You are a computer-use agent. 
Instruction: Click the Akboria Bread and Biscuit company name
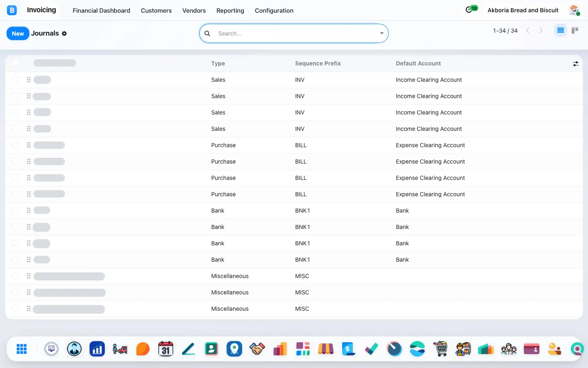pos(523,10)
